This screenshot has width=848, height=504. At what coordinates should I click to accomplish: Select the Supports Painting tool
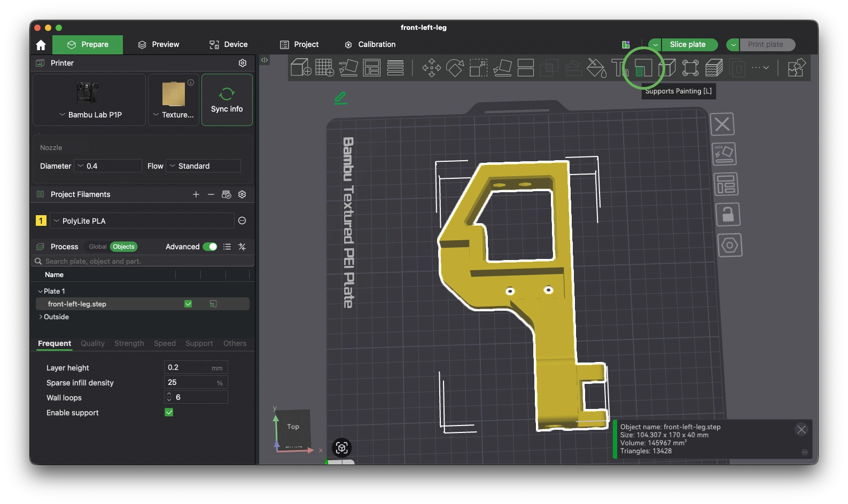(x=643, y=68)
